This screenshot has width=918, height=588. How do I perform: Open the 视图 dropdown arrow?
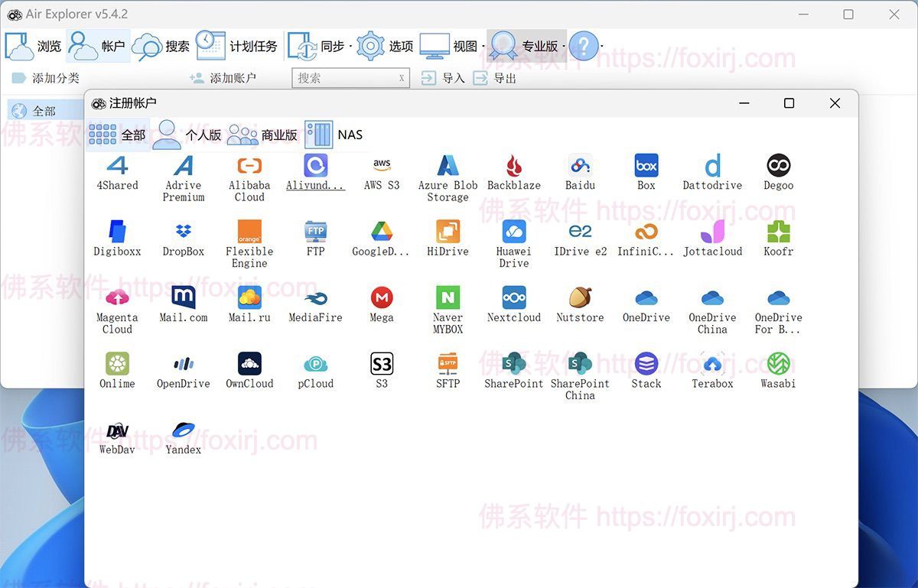pyautogui.click(x=483, y=46)
